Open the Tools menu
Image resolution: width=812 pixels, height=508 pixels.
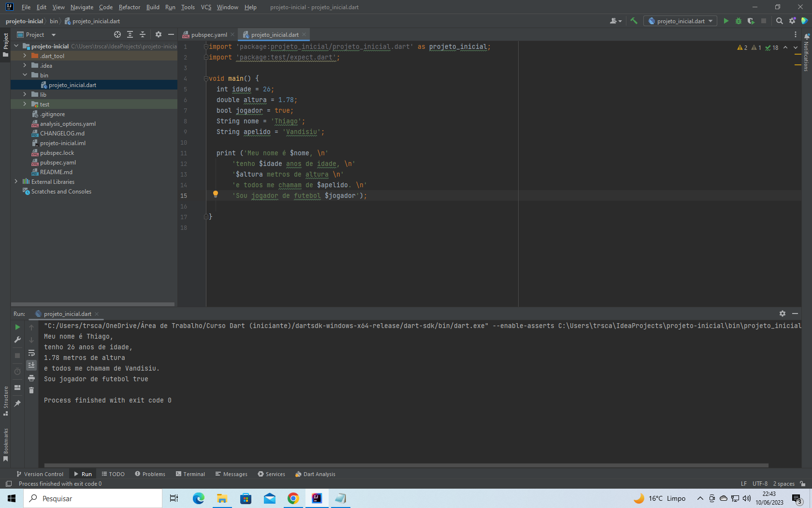(188, 7)
